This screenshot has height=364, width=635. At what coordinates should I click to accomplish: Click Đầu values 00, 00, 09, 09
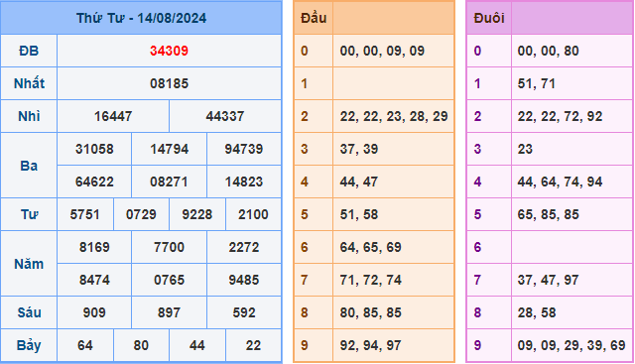coord(382,51)
